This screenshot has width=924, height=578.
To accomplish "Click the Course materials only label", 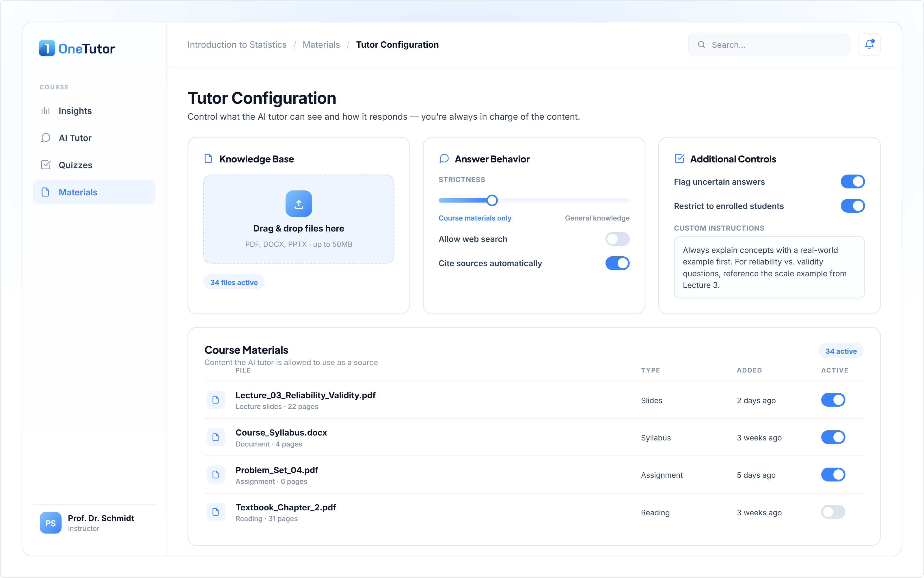I will click(475, 218).
